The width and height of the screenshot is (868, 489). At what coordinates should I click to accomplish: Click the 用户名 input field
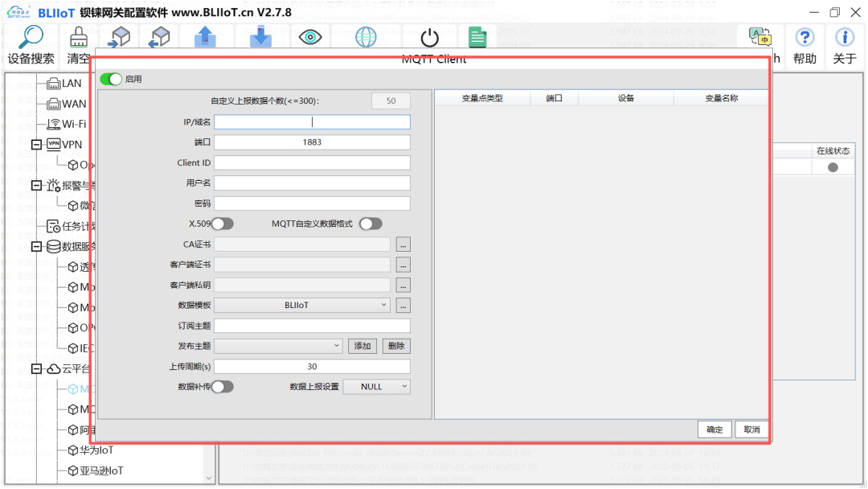click(312, 183)
